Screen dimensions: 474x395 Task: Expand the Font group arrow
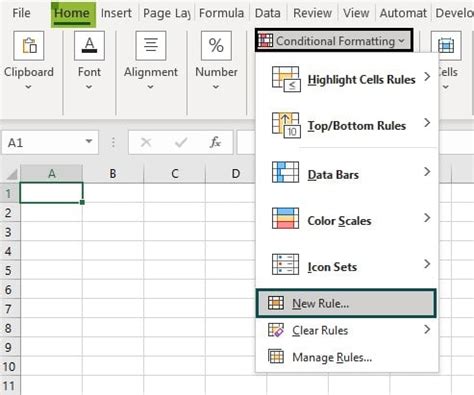click(89, 87)
